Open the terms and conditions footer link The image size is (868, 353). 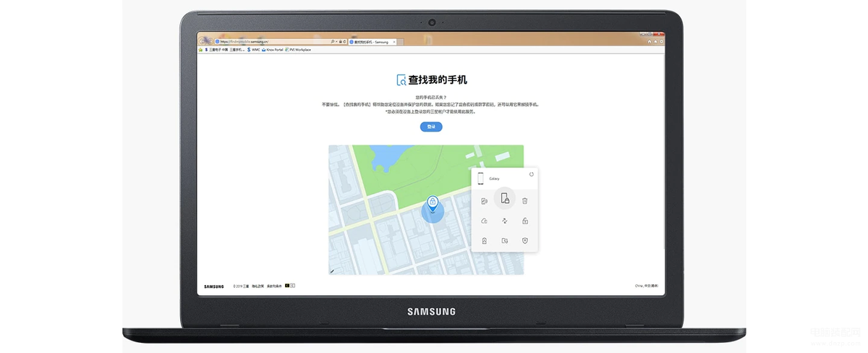click(x=274, y=286)
